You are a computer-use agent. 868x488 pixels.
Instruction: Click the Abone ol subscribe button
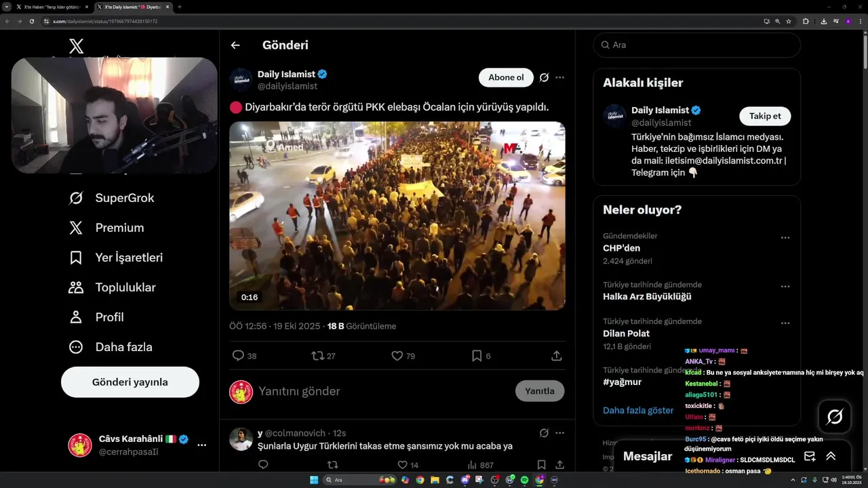click(506, 77)
